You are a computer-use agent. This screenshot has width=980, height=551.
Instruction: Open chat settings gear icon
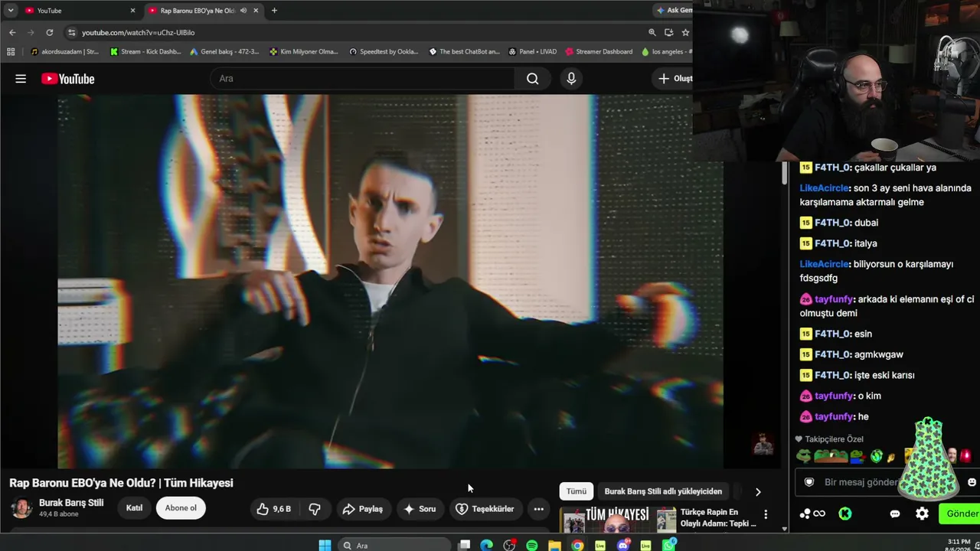pos(922,514)
